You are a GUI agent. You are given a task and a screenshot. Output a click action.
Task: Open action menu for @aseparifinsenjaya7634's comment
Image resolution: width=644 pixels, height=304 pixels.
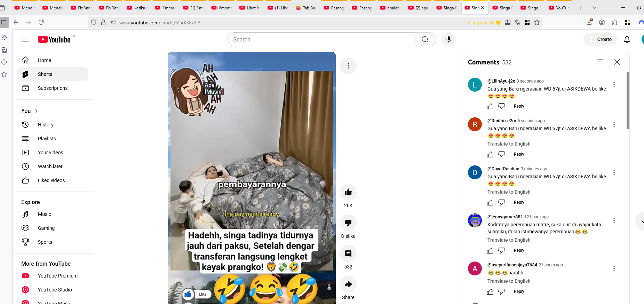[x=614, y=268]
